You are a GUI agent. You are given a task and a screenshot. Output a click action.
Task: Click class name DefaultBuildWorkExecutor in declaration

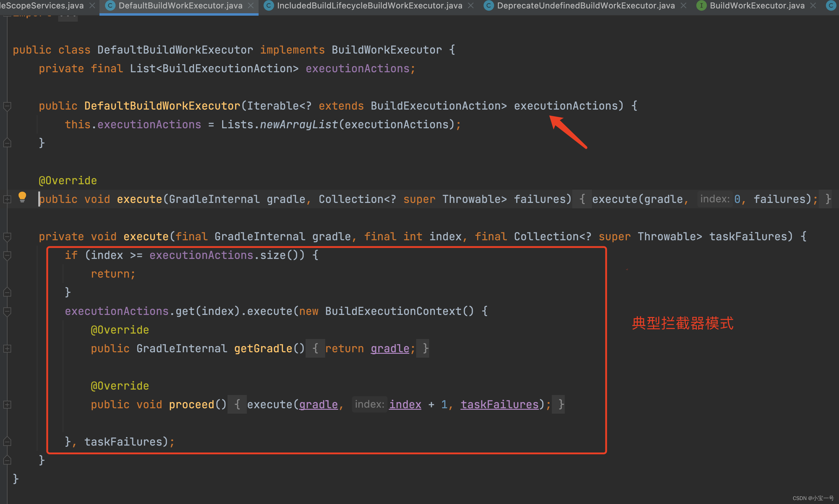point(175,50)
